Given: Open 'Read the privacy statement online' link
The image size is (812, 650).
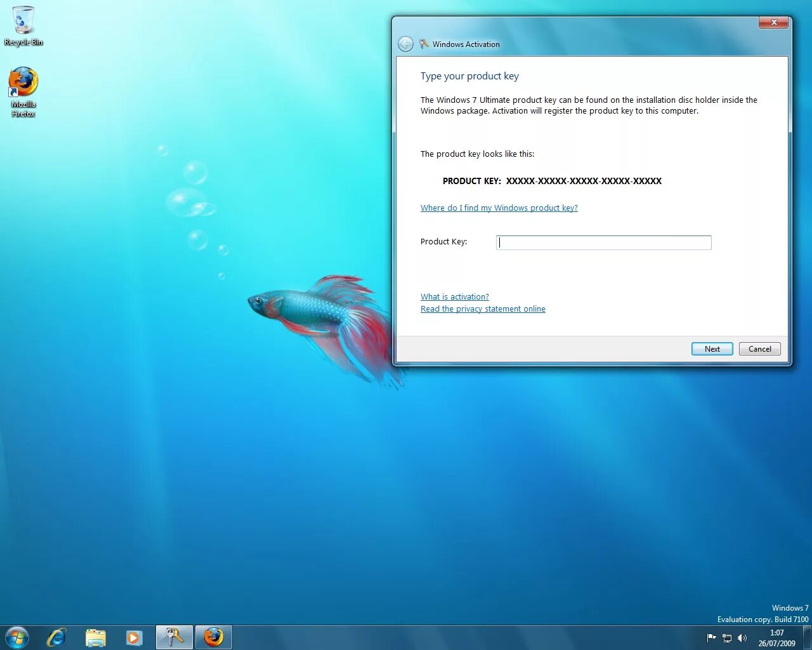Looking at the screenshot, I should (x=483, y=308).
